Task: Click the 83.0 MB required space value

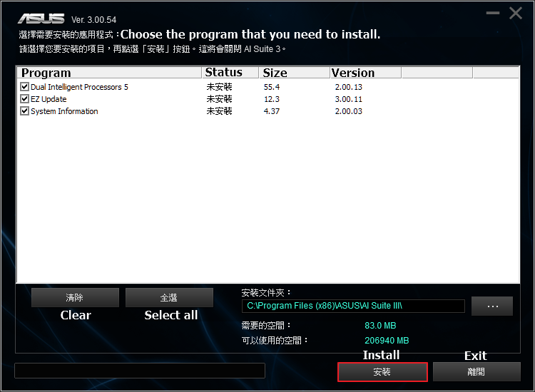Action: point(380,326)
